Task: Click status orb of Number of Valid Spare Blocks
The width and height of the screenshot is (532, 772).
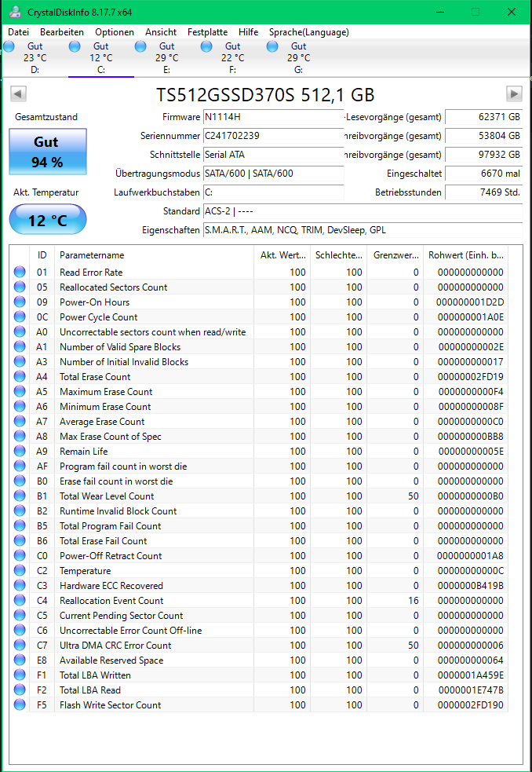Action: click(20, 346)
